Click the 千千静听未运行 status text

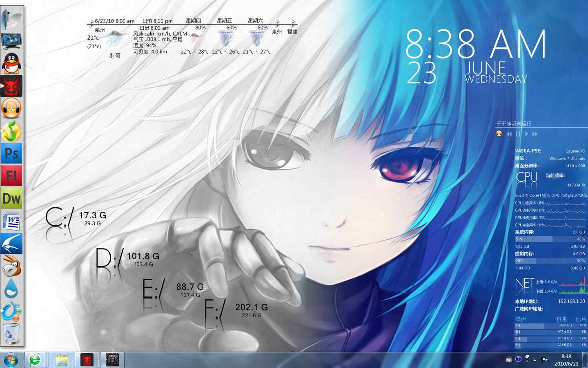tap(514, 123)
